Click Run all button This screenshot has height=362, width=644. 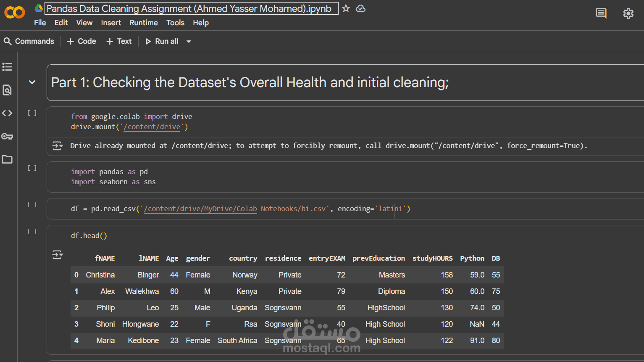point(162,41)
